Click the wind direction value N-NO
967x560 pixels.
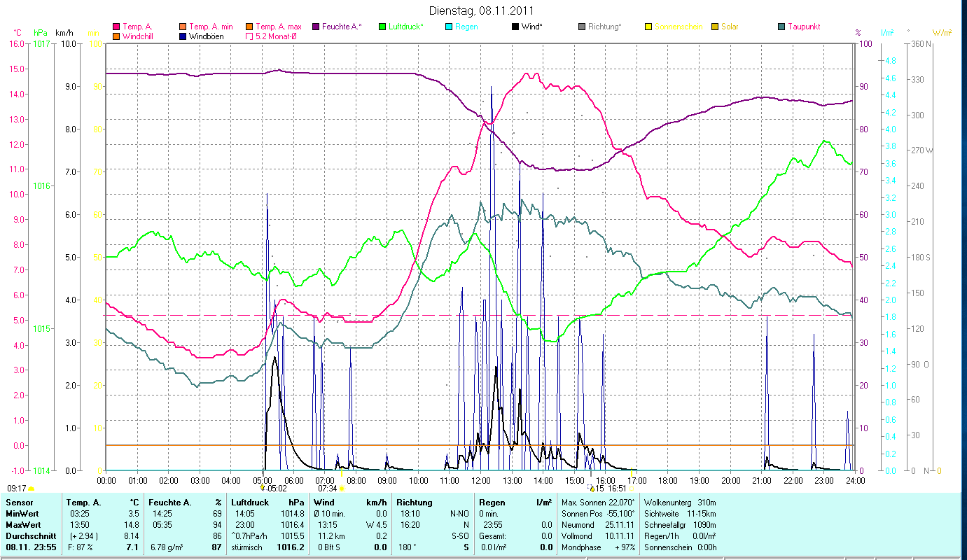[459, 514]
